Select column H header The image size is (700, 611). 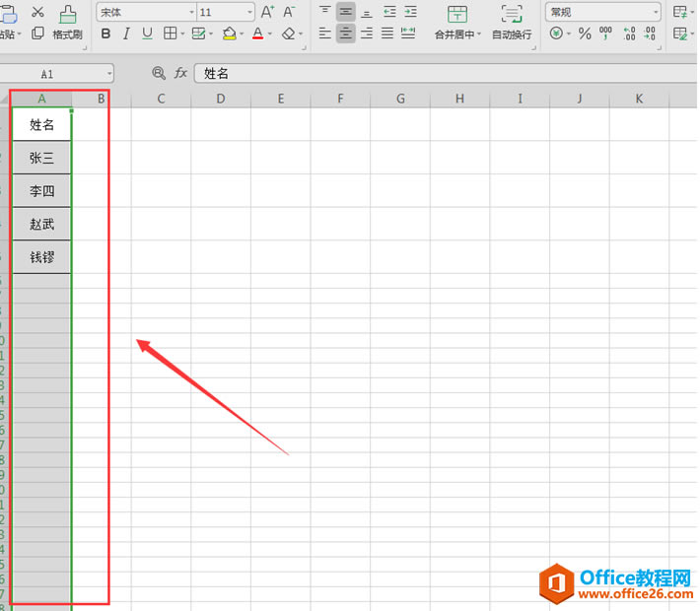(459, 99)
